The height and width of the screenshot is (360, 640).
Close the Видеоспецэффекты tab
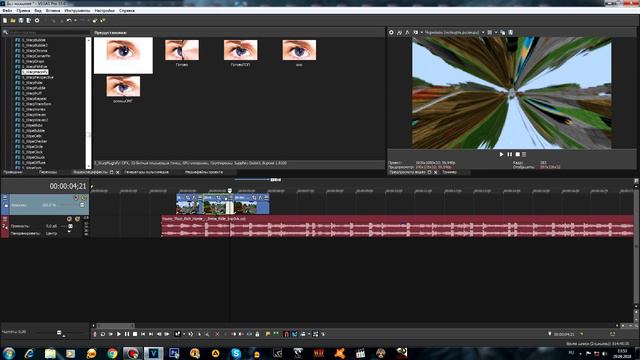click(118, 172)
